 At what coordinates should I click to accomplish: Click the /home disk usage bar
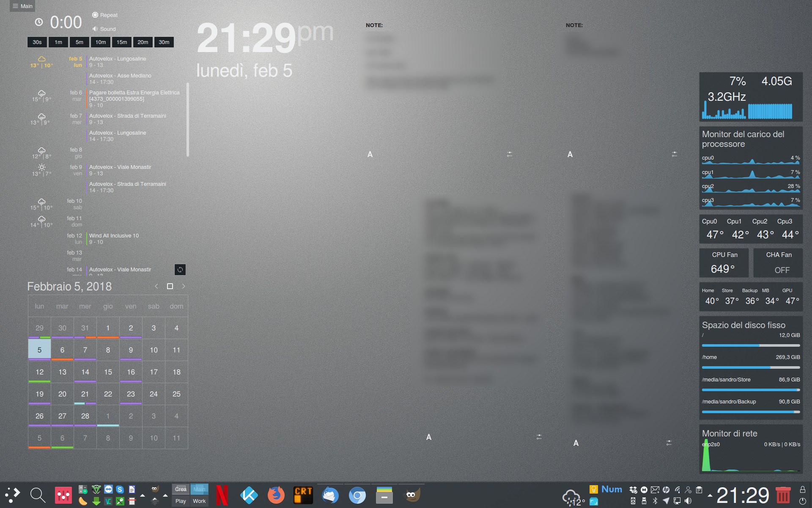(751, 367)
